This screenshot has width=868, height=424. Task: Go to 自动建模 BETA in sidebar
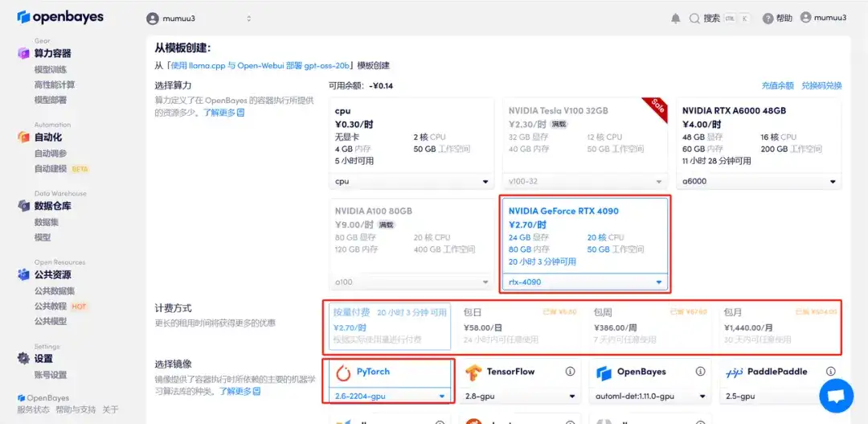(x=61, y=168)
